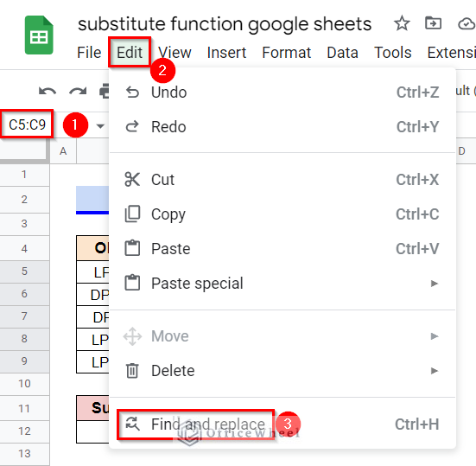Choose Undo in the Edit menu
The height and width of the screenshot is (466, 476).
coord(282,93)
